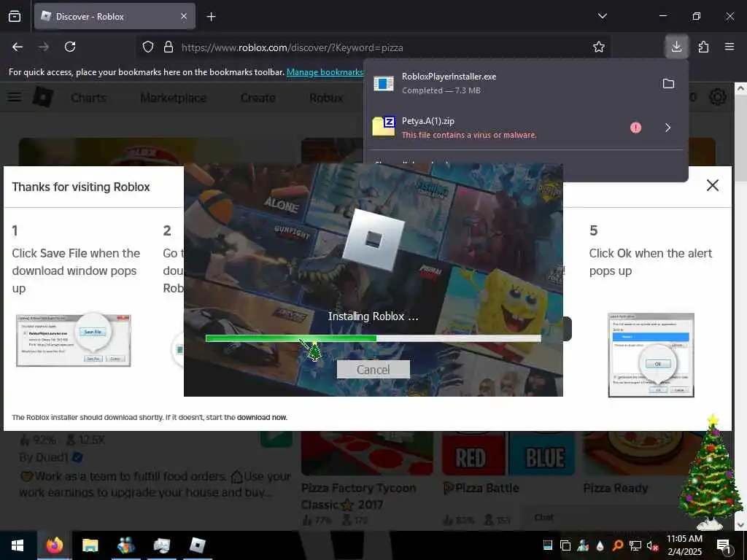This screenshot has width=747, height=560.
Task: Click the taskbar clock showing 11:05 AM
Action: click(x=684, y=545)
